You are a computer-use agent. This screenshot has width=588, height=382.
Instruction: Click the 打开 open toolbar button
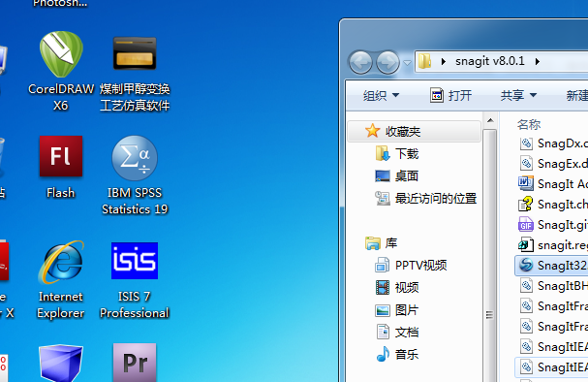(450, 95)
